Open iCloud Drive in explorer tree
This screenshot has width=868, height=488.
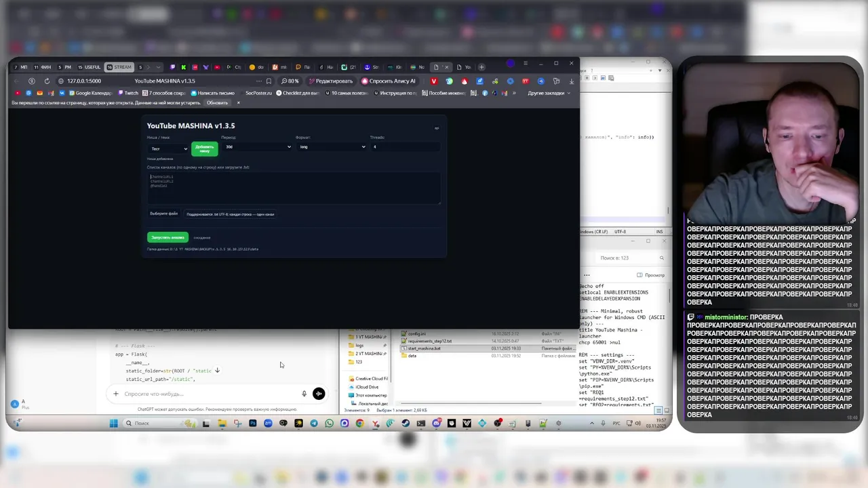click(x=363, y=387)
